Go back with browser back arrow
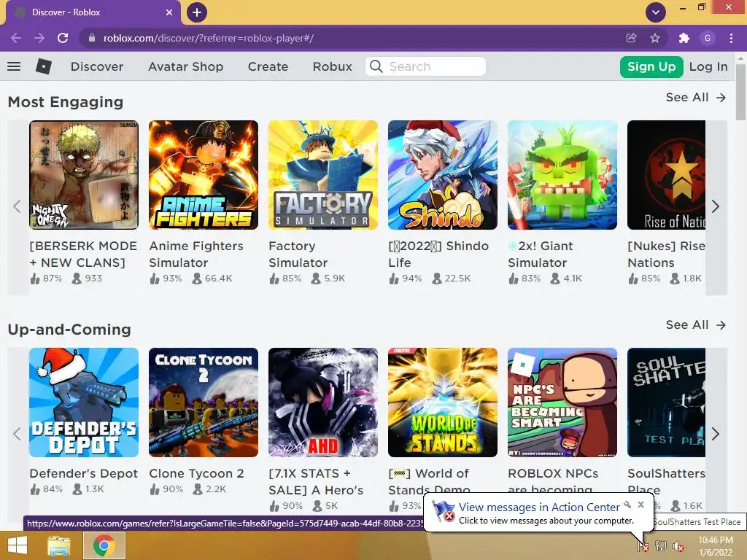Image resolution: width=747 pixels, height=560 pixels. pyautogui.click(x=16, y=38)
